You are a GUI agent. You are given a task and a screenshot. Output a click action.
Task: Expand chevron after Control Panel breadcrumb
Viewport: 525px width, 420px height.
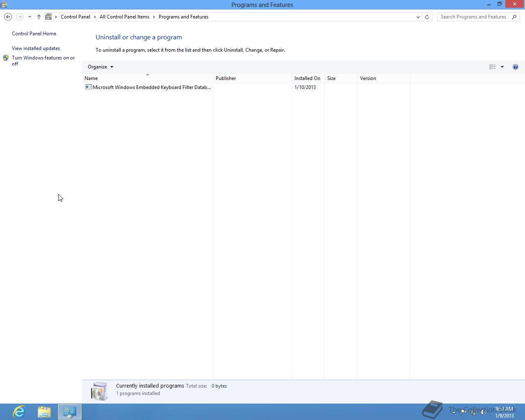95,17
